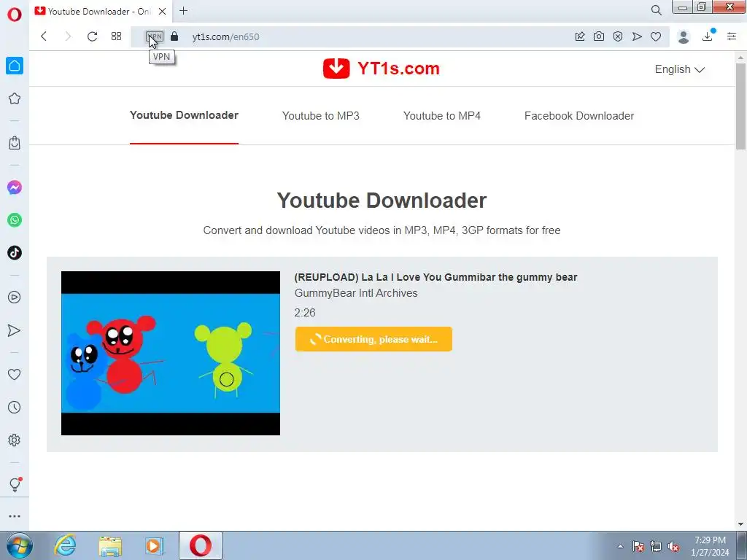Open the Shopping bag sidebar icon
This screenshot has width=747, height=560.
pyautogui.click(x=15, y=143)
